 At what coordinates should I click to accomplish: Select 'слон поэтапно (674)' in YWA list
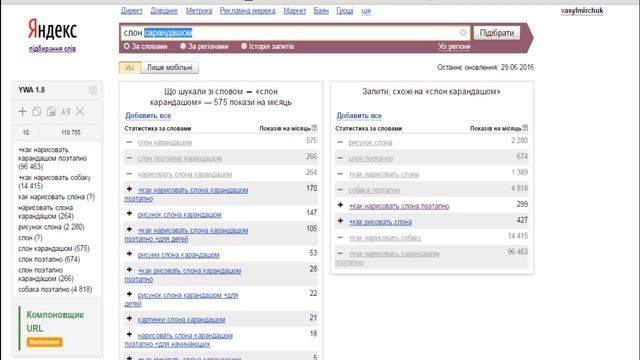(49, 260)
